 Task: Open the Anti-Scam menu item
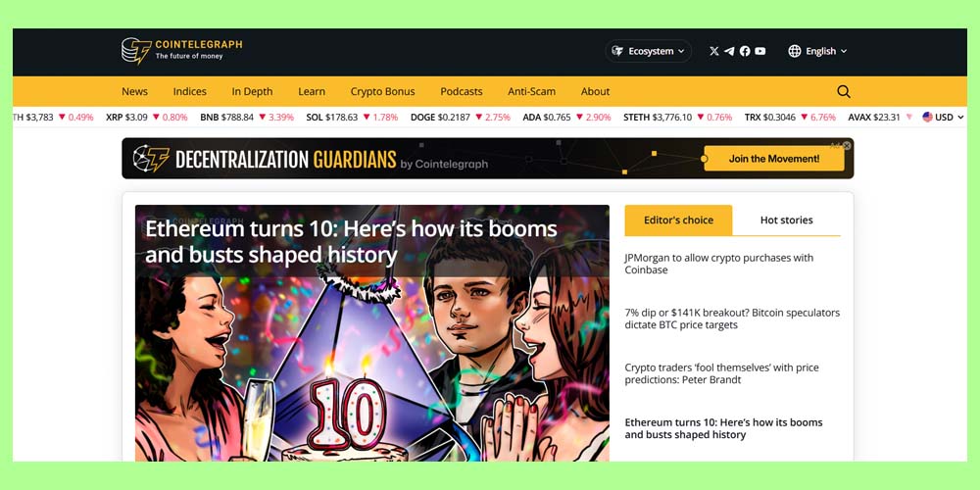click(x=531, y=91)
